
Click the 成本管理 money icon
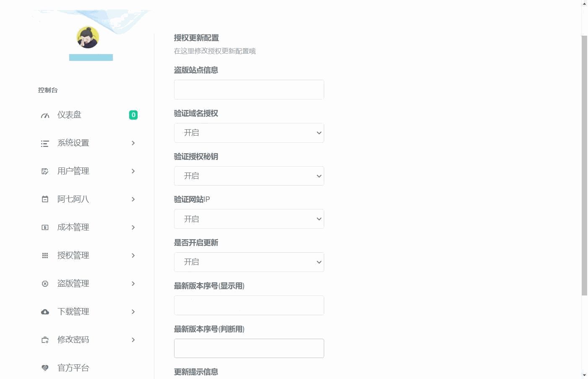tap(45, 227)
